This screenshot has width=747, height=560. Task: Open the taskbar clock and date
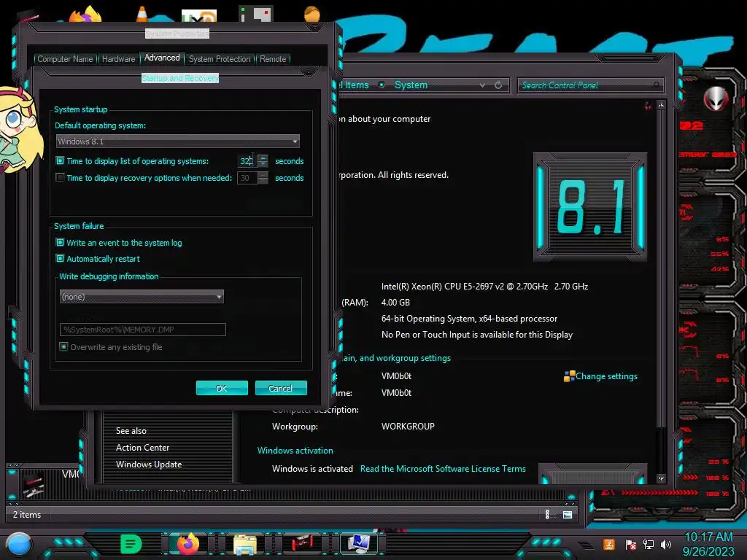click(x=708, y=544)
